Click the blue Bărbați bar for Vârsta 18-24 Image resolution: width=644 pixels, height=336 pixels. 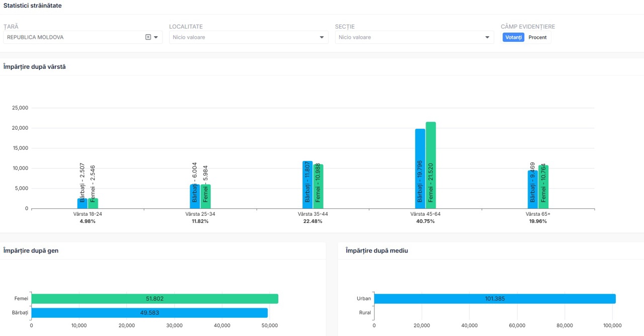tap(82, 203)
